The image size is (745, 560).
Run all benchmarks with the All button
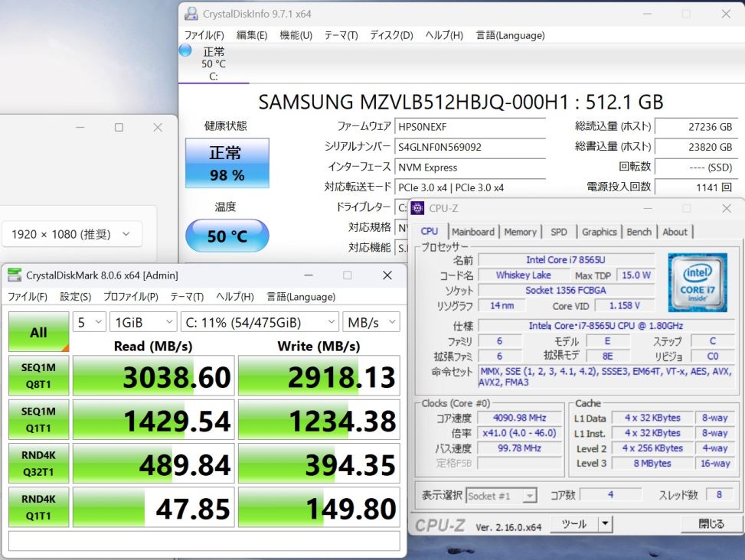coord(38,333)
